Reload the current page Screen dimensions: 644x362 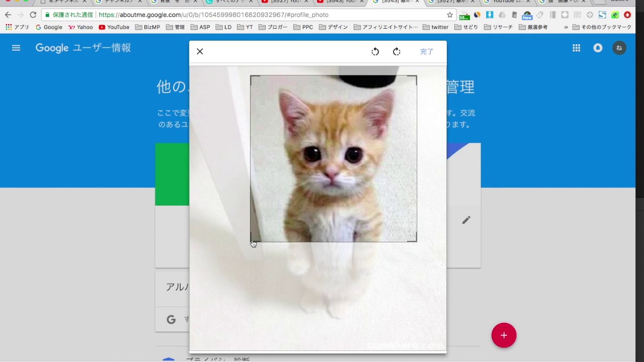pyautogui.click(x=33, y=15)
